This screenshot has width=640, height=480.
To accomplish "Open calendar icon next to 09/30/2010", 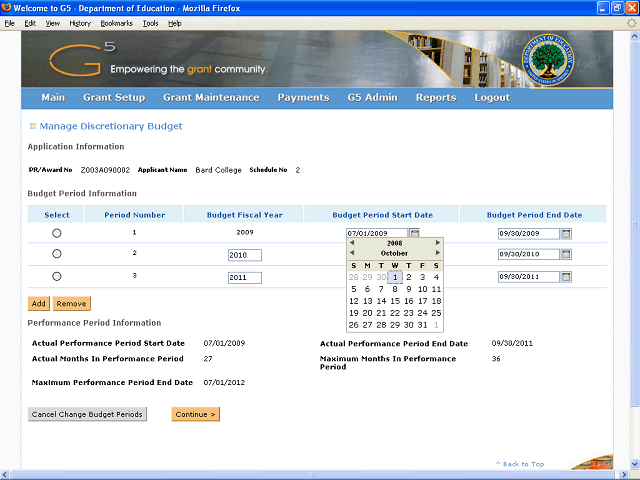I will point(565,255).
